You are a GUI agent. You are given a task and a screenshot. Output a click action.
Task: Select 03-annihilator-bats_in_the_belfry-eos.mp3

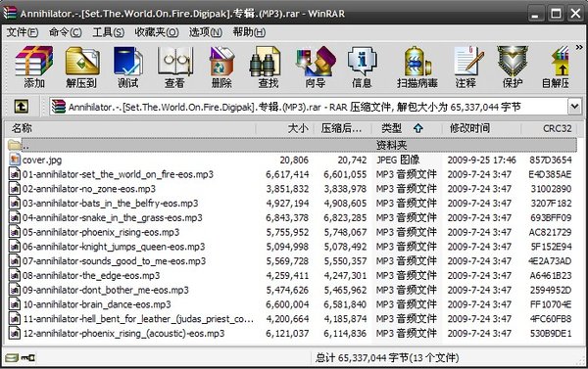pos(110,203)
